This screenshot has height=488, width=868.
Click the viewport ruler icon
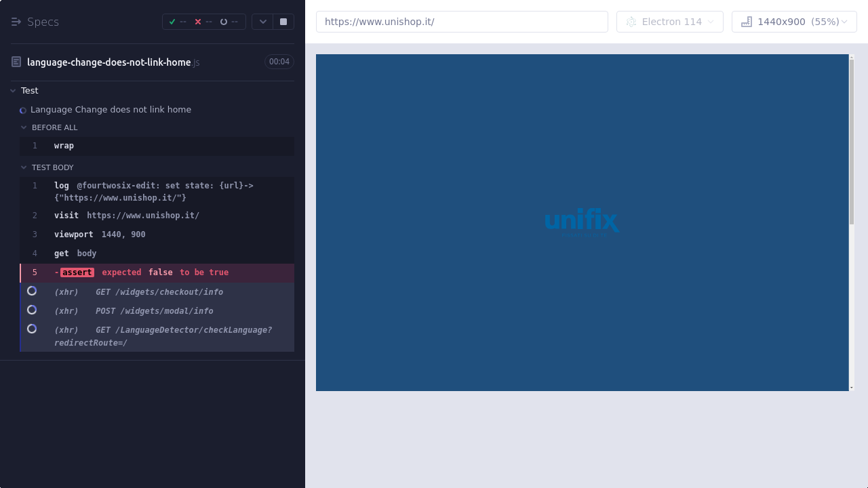point(747,22)
